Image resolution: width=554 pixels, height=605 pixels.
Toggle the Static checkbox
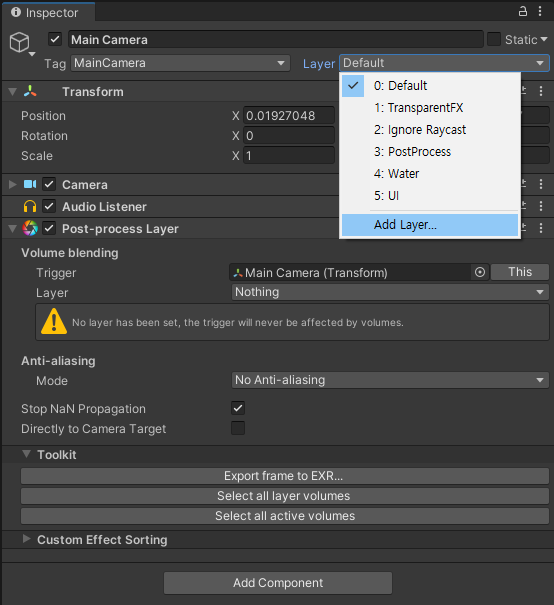pyautogui.click(x=494, y=39)
